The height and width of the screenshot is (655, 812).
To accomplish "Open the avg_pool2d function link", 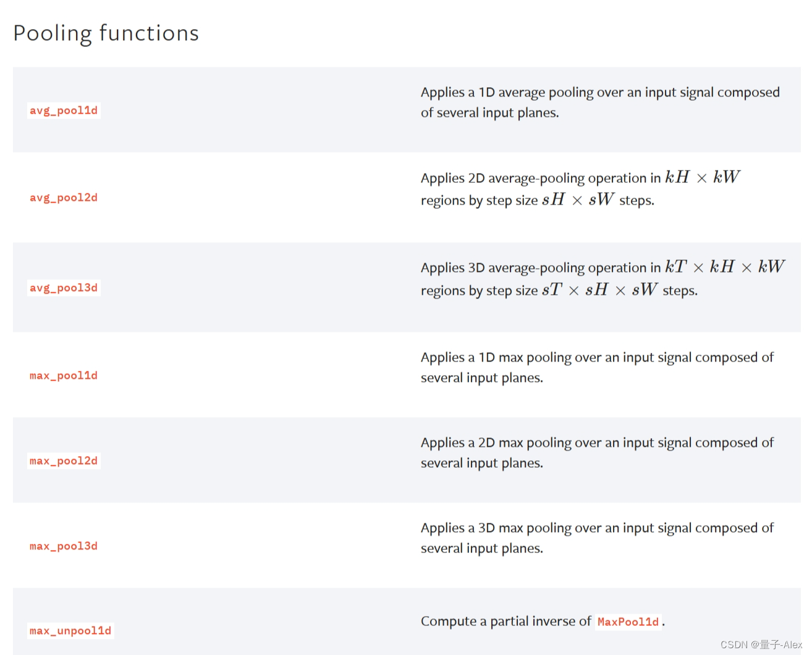I will pyautogui.click(x=64, y=198).
